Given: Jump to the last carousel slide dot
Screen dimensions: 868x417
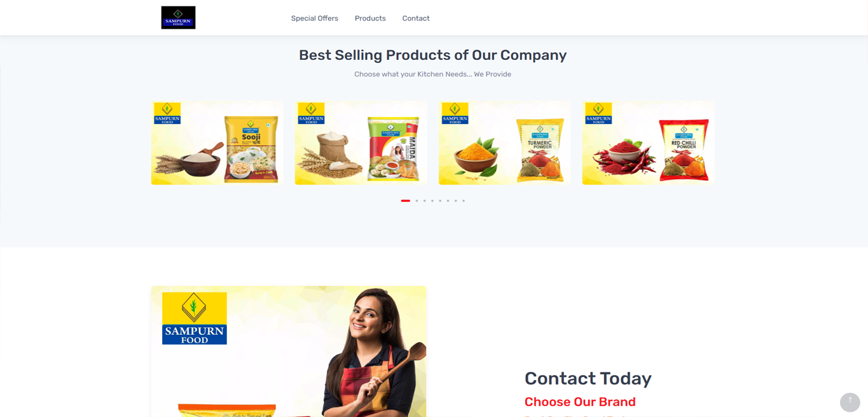Looking at the screenshot, I should [x=464, y=201].
